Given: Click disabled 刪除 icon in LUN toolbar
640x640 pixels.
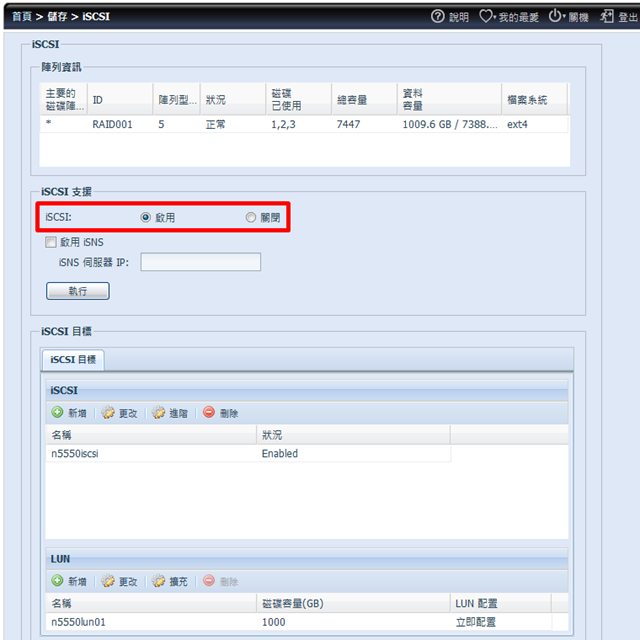Looking at the screenshot, I should [x=209, y=580].
